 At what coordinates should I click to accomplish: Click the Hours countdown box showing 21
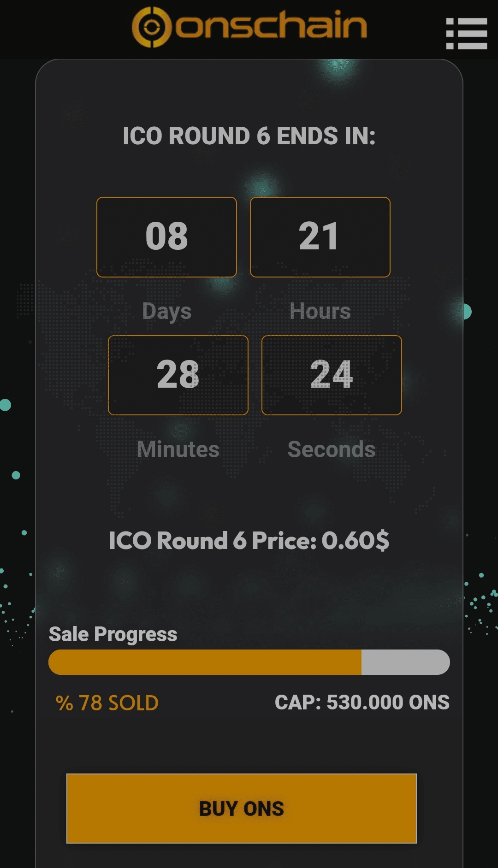click(x=320, y=237)
